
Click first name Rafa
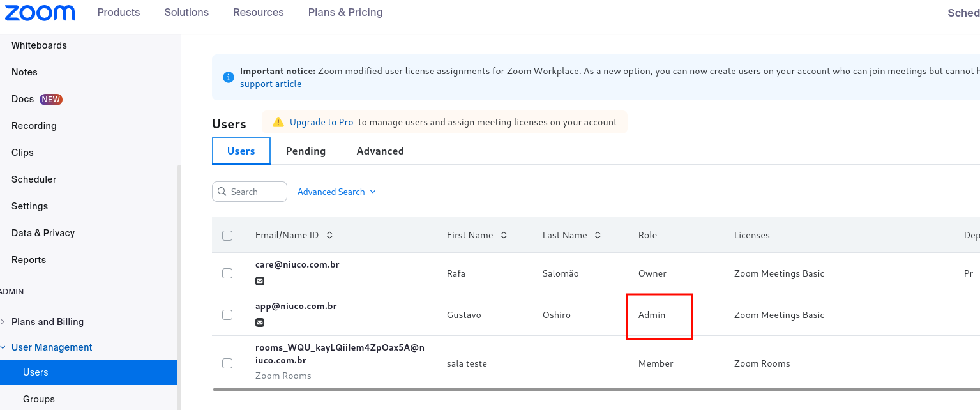click(x=456, y=273)
